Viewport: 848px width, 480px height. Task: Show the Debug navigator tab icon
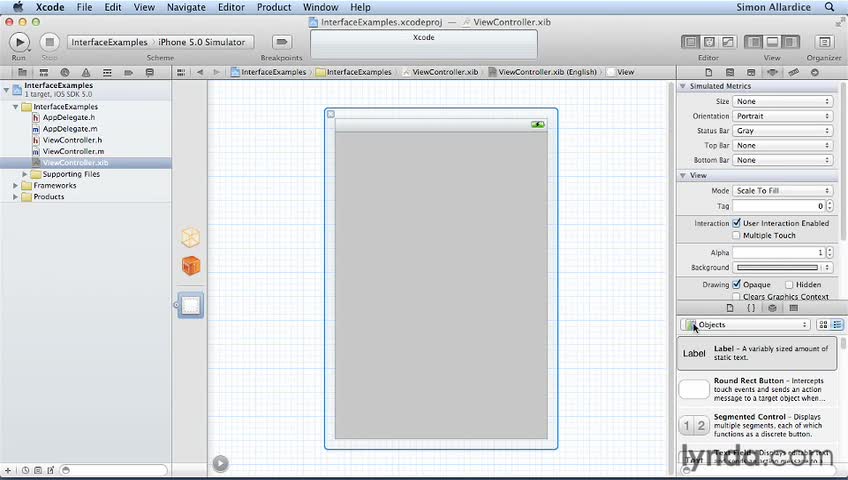click(x=107, y=72)
